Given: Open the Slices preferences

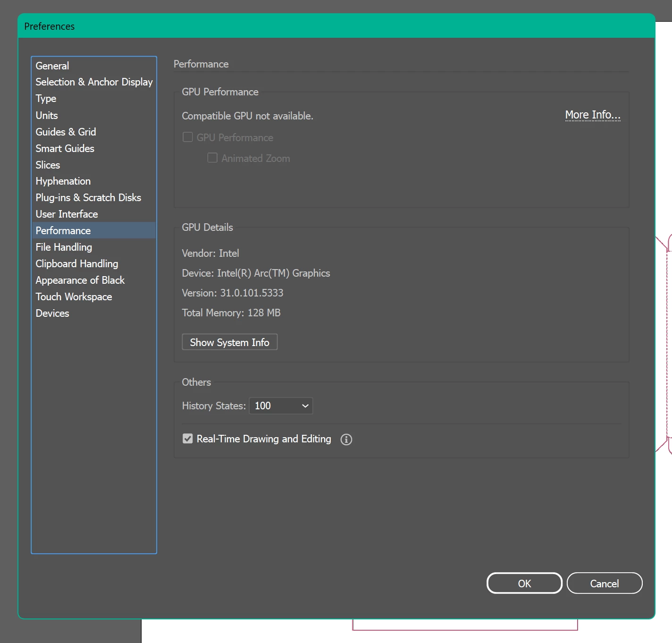Looking at the screenshot, I should [x=93, y=165].
